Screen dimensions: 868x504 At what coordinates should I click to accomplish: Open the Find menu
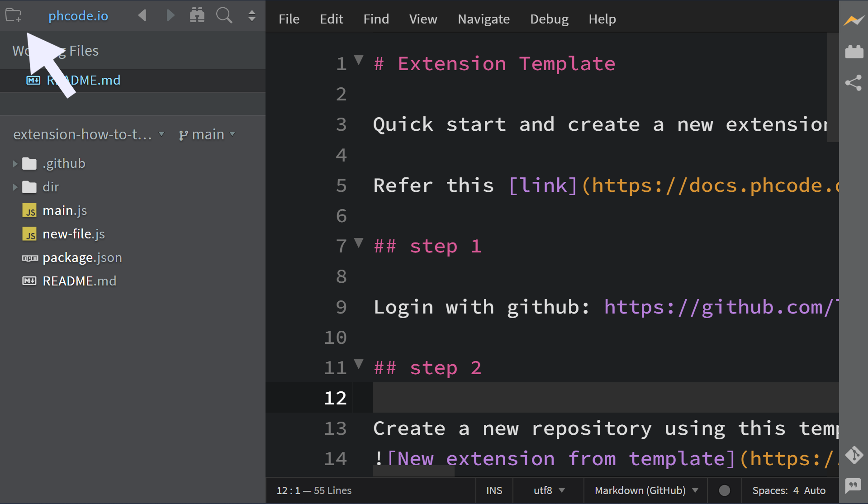(x=376, y=19)
